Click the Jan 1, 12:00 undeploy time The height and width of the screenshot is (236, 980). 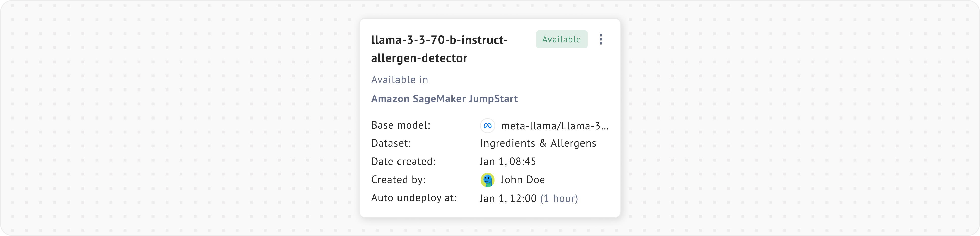coord(508,199)
